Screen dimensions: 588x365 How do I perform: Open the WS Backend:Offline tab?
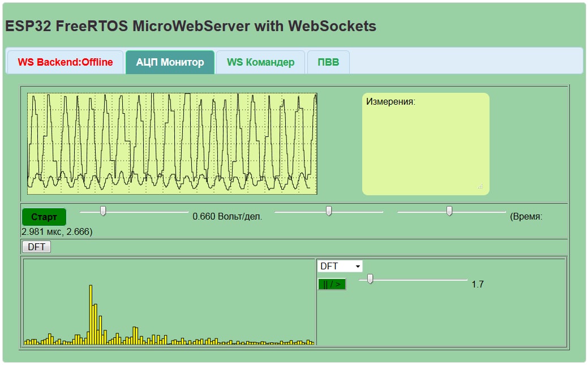point(65,62)
